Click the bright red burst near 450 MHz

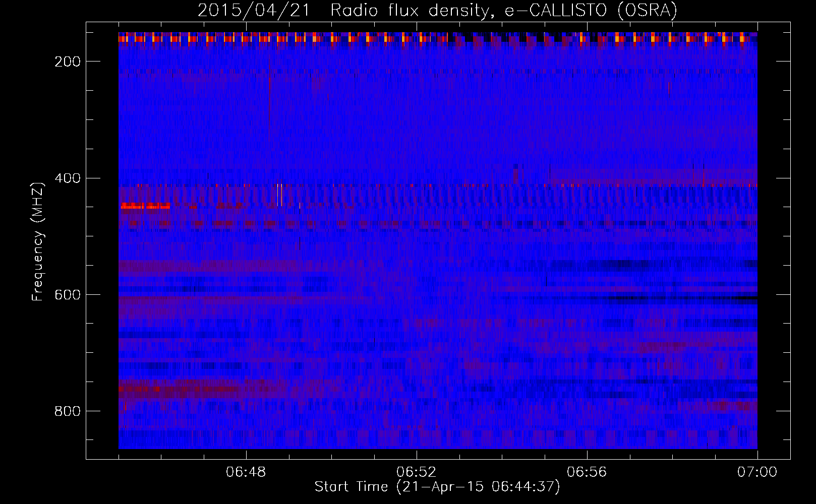(x=145, y=206)
